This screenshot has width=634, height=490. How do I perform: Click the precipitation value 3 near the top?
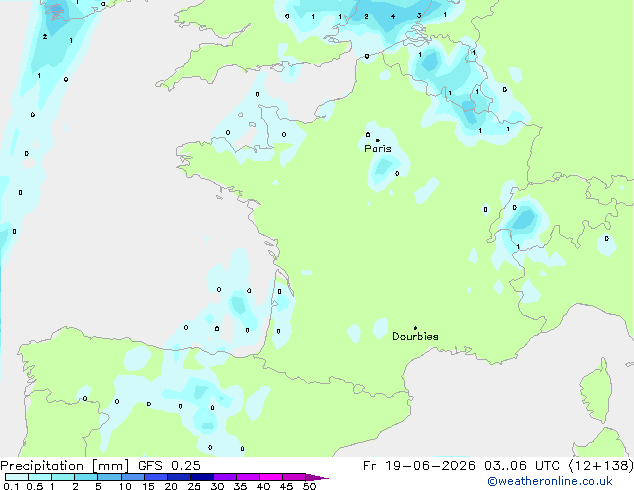click(x=419, y=16)
